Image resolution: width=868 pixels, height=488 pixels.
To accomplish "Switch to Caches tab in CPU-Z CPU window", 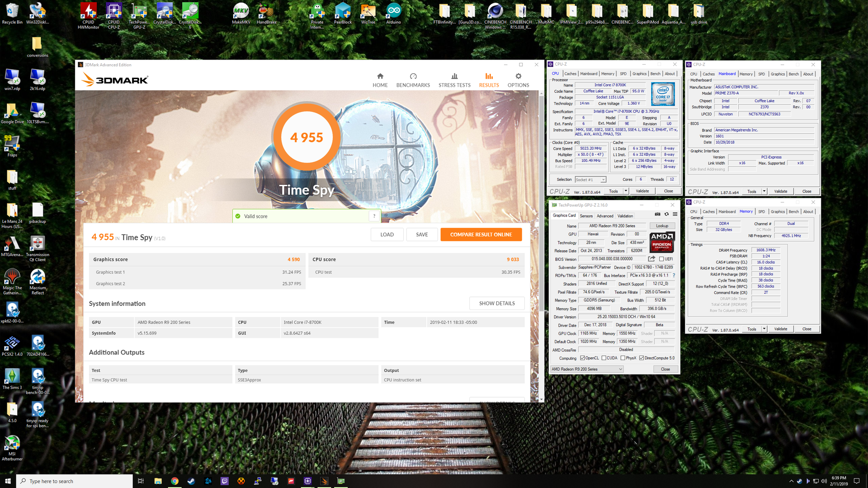I will (570, 74).
